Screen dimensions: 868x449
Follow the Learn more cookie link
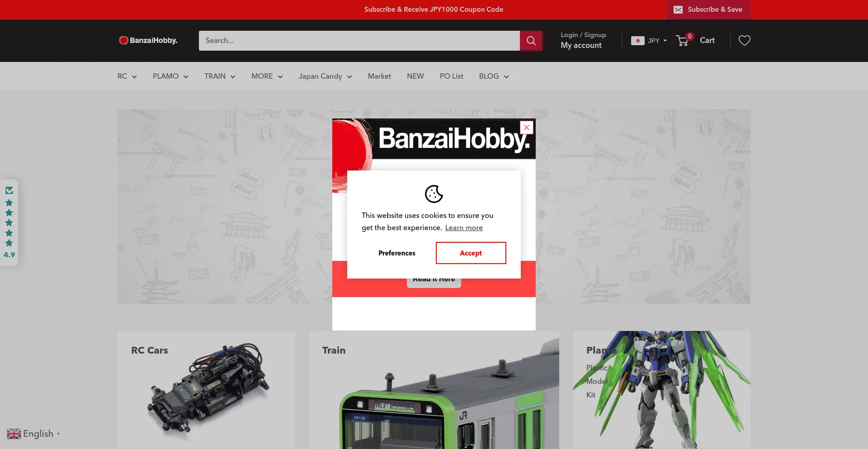463,228
